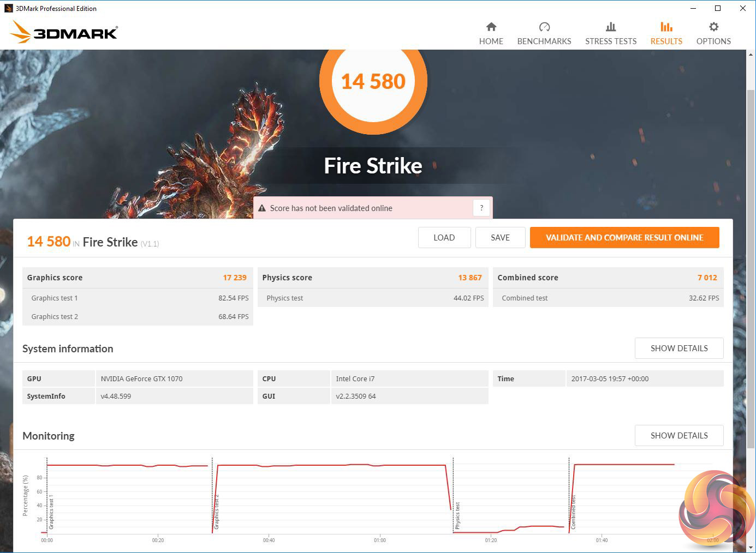Select the Graphics test 1 row label
The width and height of the screenshot is (756, 553).
click(x=55, y=298)
